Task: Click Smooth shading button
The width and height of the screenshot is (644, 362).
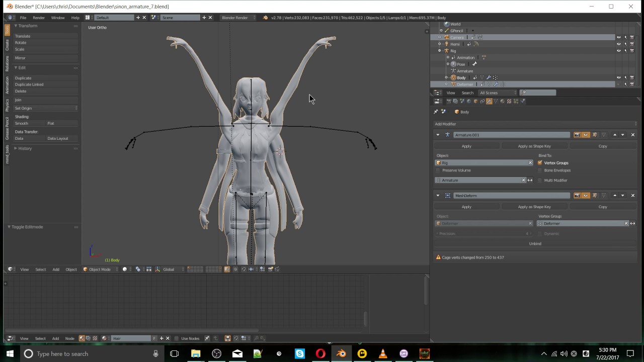Action: tap(29, 123)
